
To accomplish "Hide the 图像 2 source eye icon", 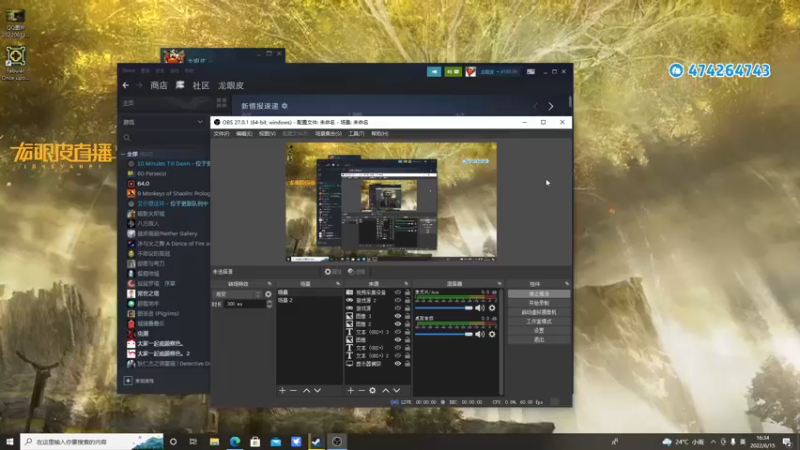I will click(397, 324).
